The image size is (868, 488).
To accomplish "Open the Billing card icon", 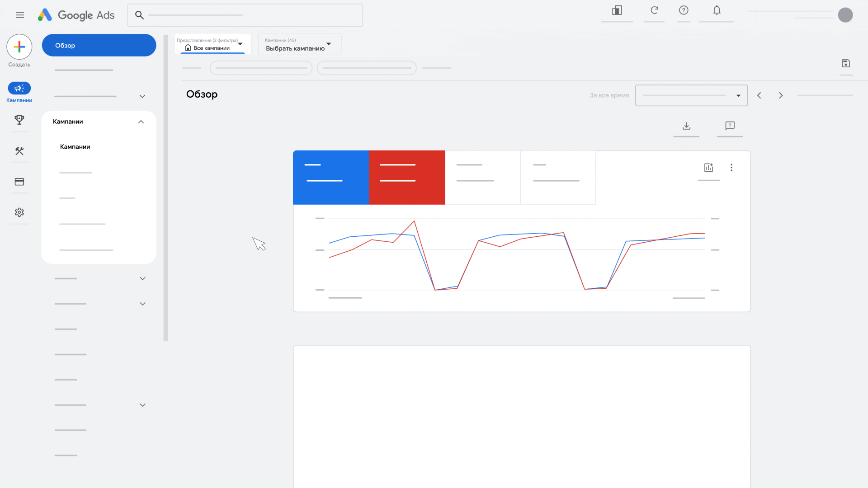I will pyautogui.click(x=19, y=182).
